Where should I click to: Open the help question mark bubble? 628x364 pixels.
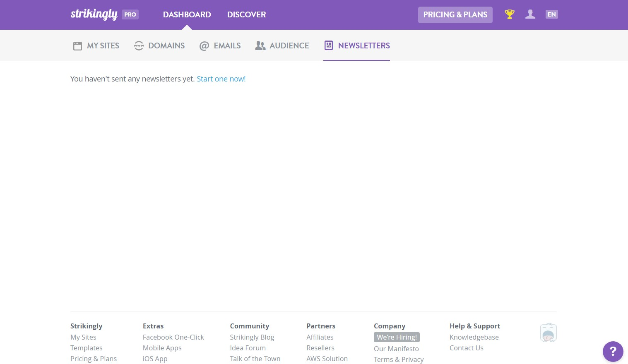point(613,352)
